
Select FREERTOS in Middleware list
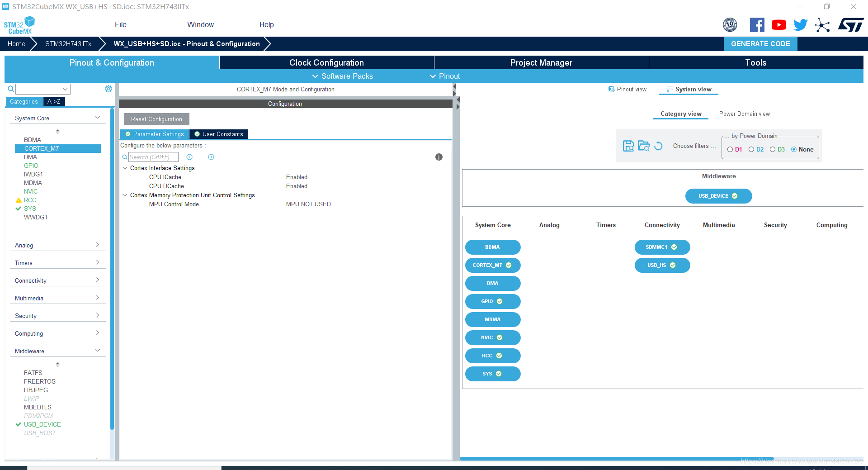[40, 381]
